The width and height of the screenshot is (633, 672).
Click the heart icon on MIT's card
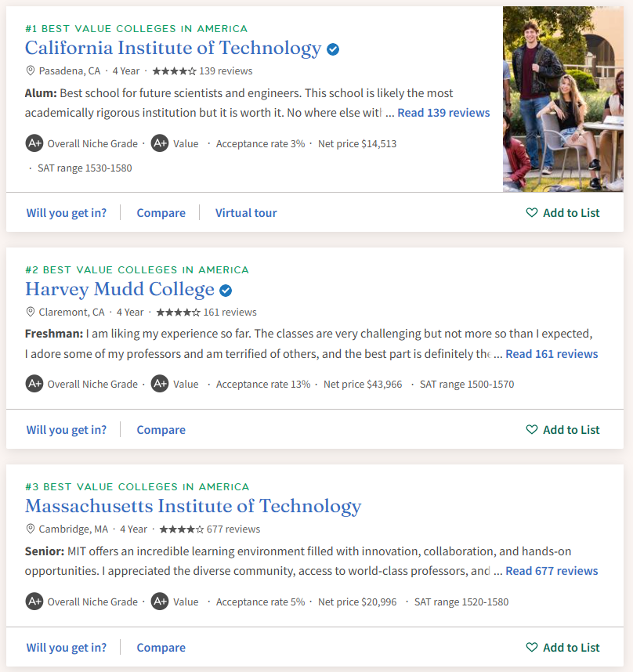(x=532, y=648)
